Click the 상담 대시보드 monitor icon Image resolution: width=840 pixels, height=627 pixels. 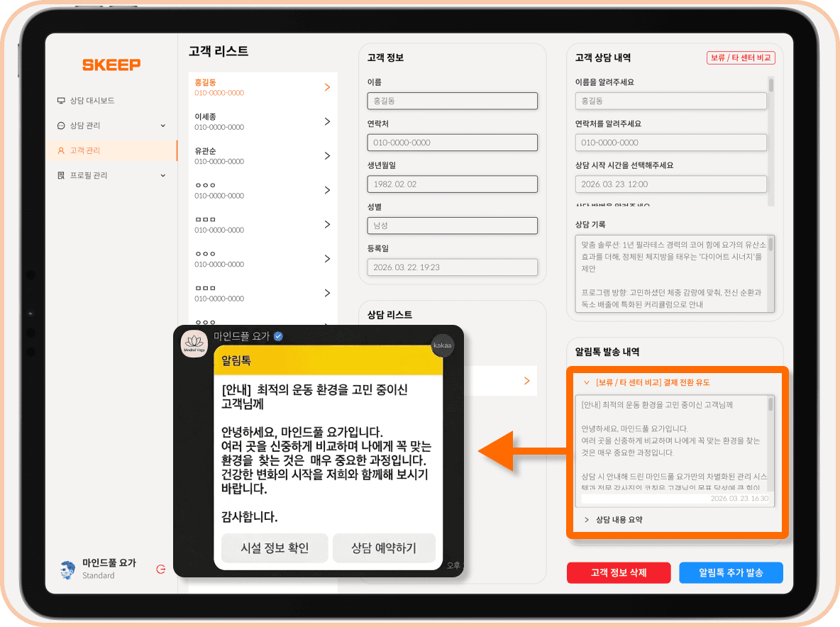click(61, 101)
